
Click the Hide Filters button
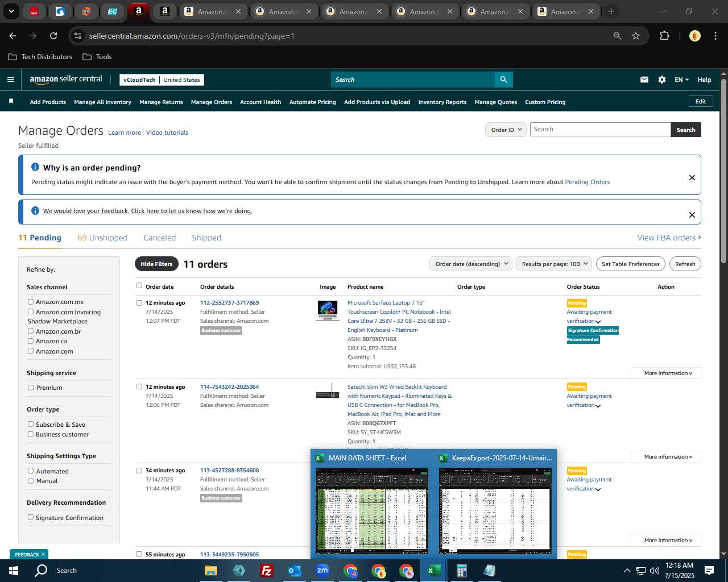[156, 264]
